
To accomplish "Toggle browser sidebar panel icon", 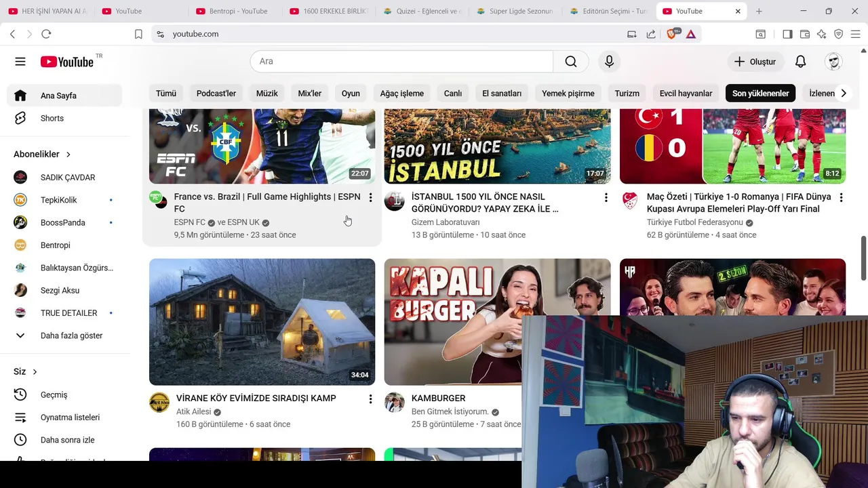I will pos(787,34).
